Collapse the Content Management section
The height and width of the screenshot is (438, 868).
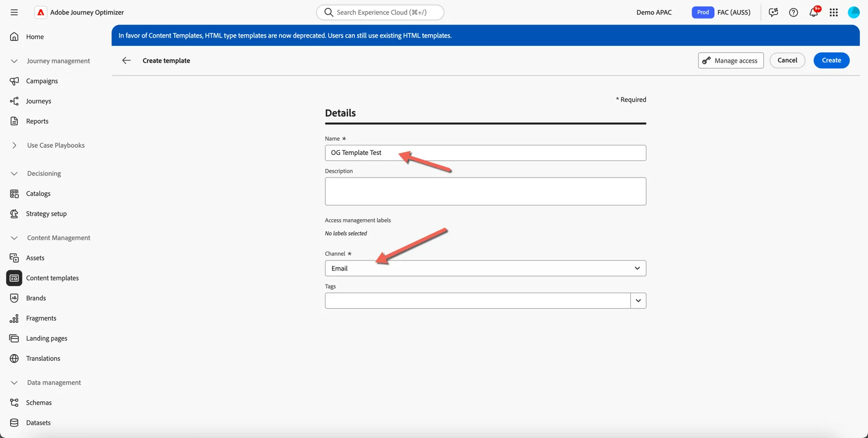[x=14, y=238]
